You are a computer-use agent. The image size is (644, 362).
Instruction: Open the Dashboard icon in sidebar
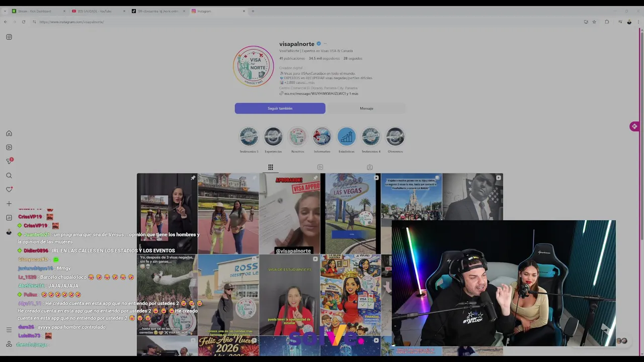tap(9, 218)
